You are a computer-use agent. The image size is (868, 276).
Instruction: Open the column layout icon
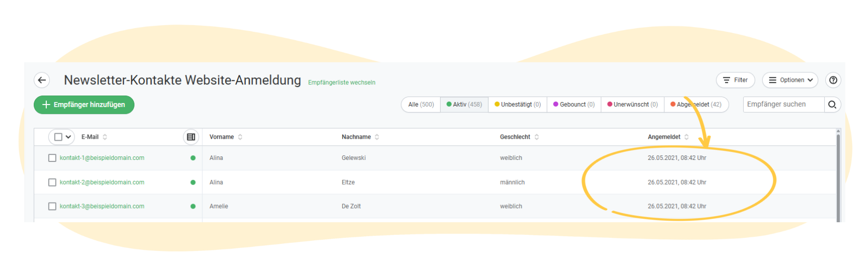191,137
